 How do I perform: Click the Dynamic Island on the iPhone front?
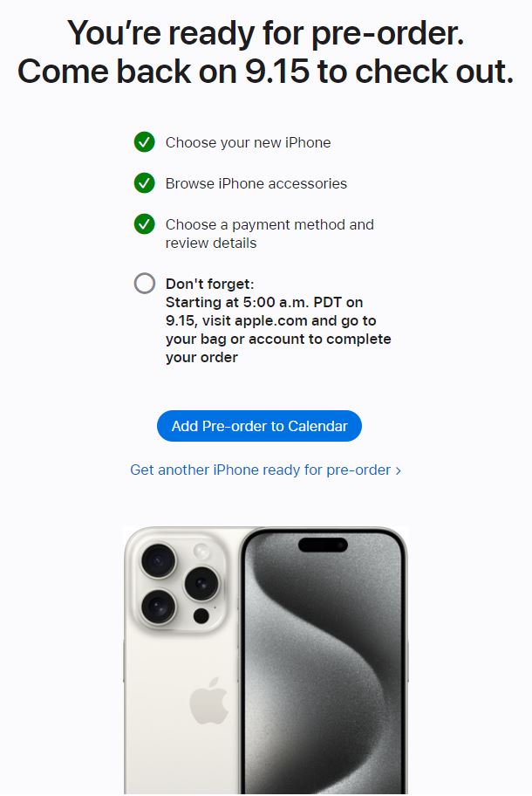(323, 546)
